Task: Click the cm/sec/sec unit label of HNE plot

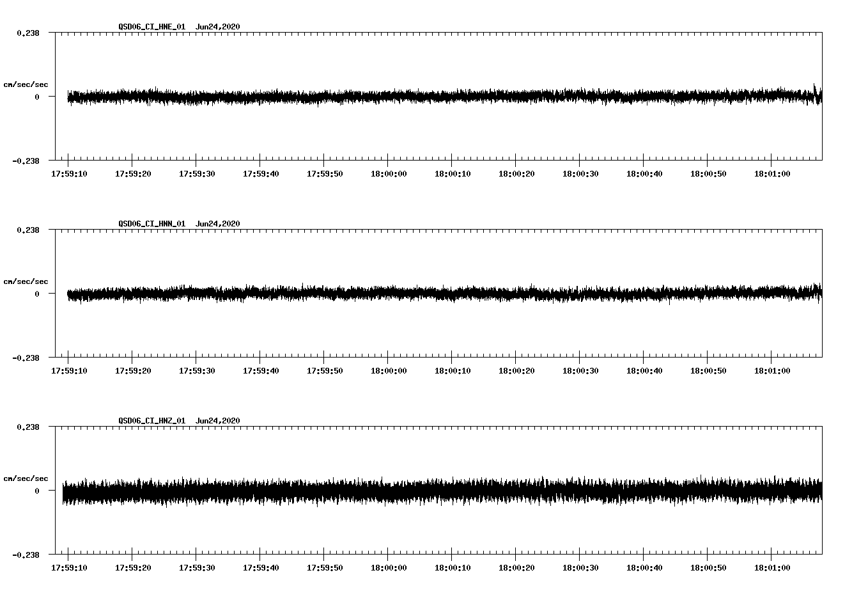Action: [26, 84]
